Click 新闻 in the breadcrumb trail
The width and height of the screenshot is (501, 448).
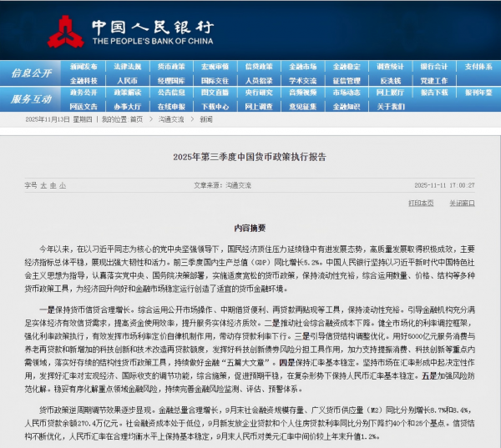coord(206,119)
